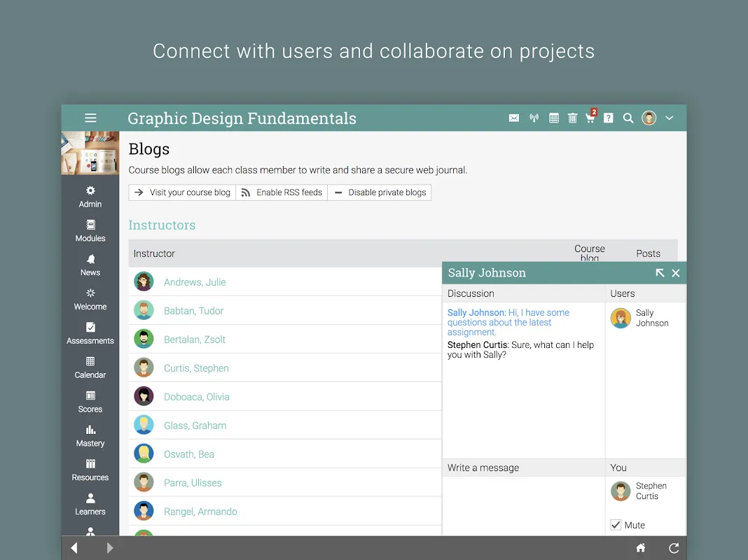Click the Write a message text field
The image size is (748, 560).
point(523,505)
